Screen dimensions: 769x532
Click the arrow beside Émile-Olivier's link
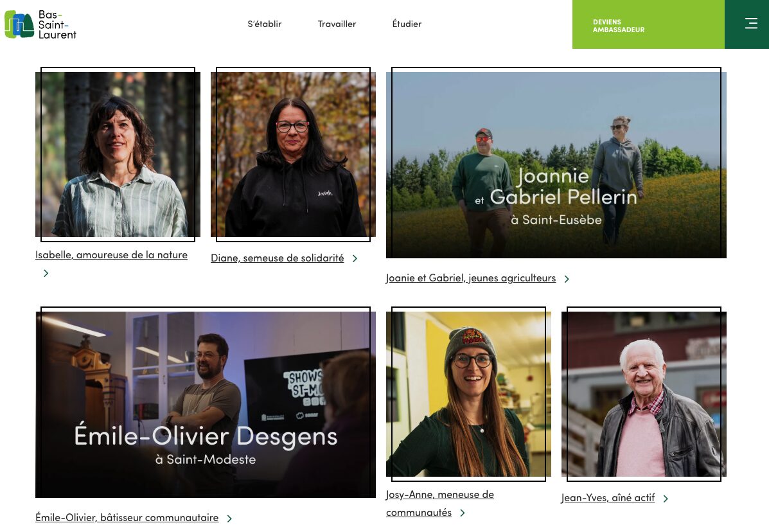coord(229,519)
